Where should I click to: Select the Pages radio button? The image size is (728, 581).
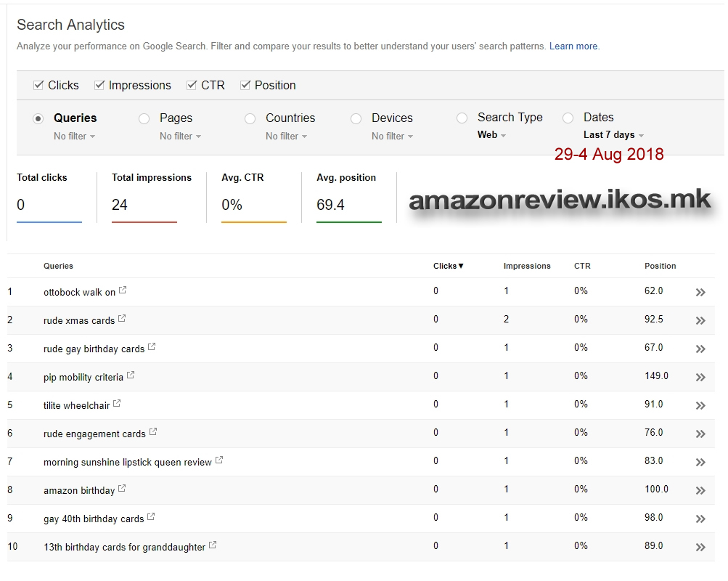(144, 118)
